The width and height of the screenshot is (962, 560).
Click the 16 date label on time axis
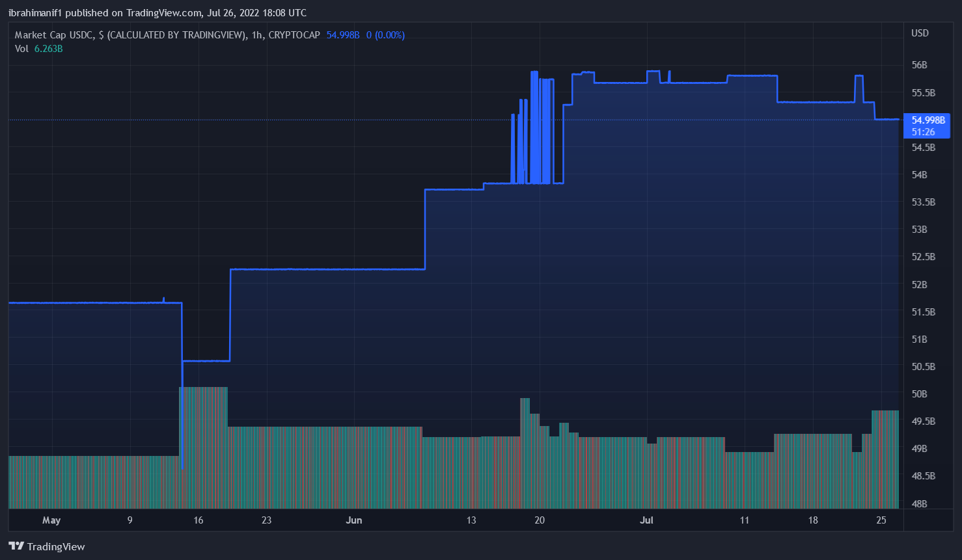[199, 520]
